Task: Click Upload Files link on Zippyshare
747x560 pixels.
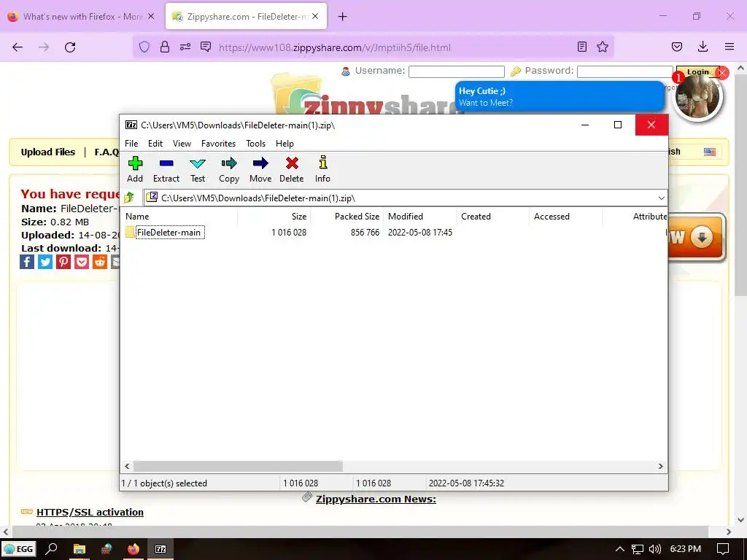Action: [x=48, y=152]
